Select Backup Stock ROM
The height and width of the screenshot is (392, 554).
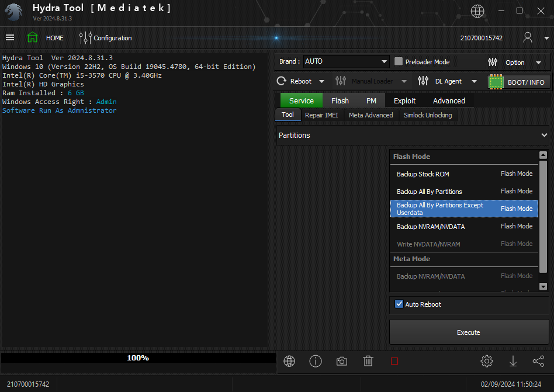[x=464, y=174]
